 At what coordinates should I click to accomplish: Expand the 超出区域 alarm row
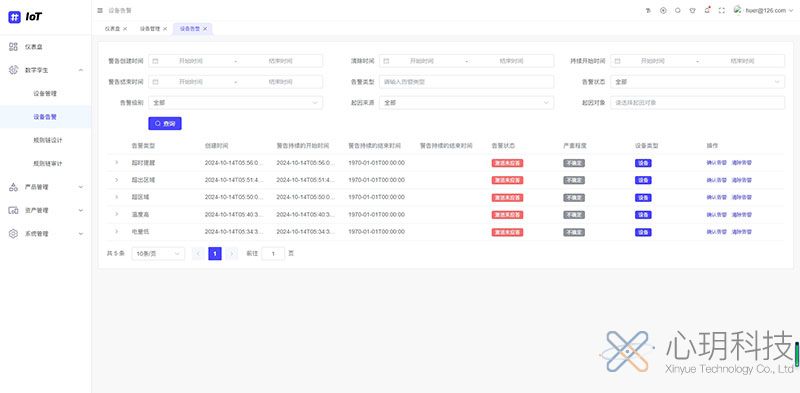pos(116,180)
